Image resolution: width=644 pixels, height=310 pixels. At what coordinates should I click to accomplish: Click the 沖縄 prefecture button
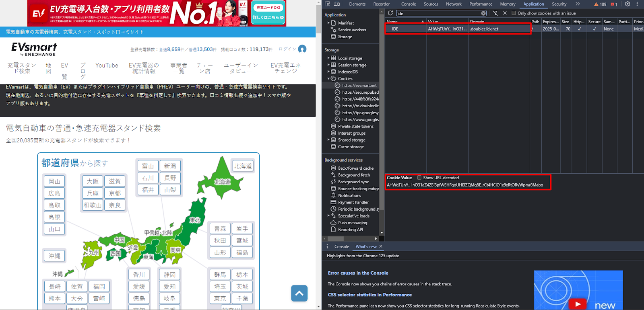pos(54,256)
